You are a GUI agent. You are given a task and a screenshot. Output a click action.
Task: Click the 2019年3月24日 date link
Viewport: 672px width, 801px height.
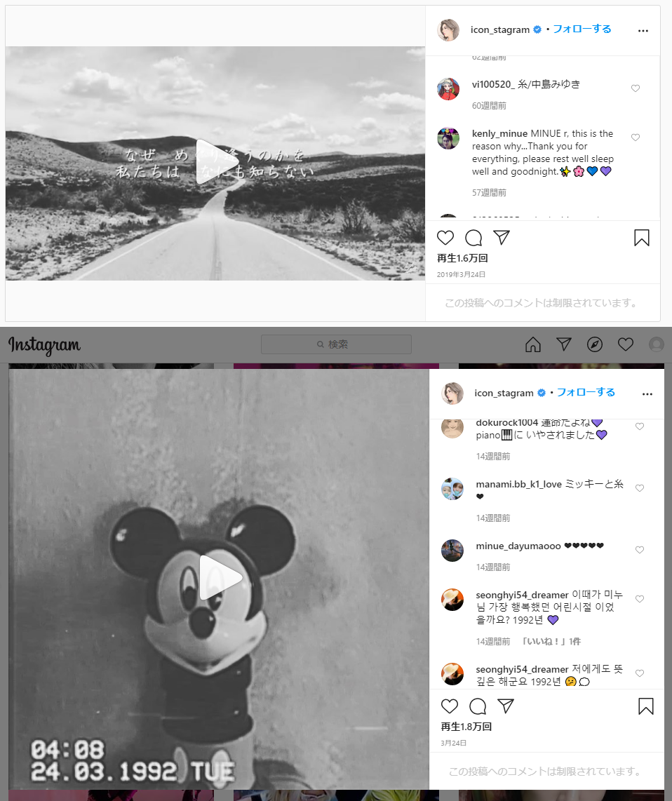click(461, 274)
